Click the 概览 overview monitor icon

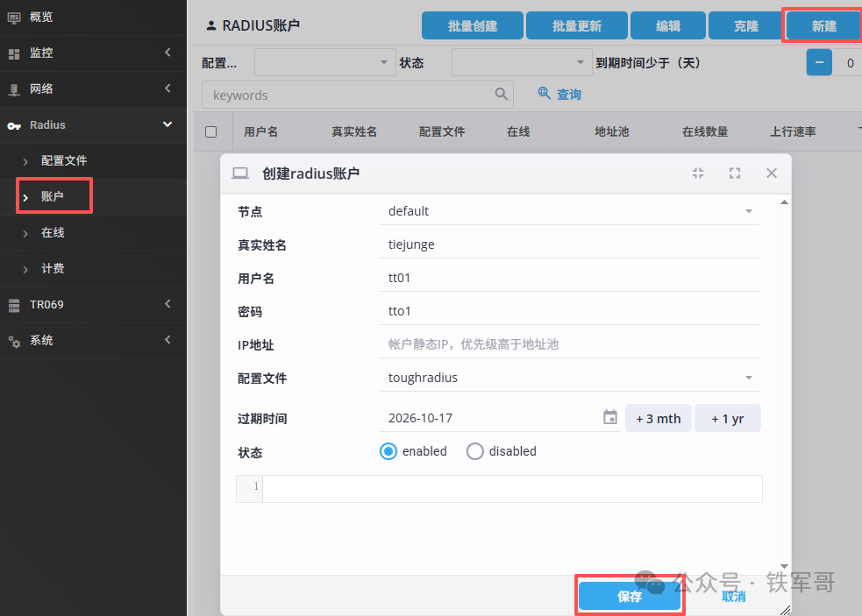(14, 17)
